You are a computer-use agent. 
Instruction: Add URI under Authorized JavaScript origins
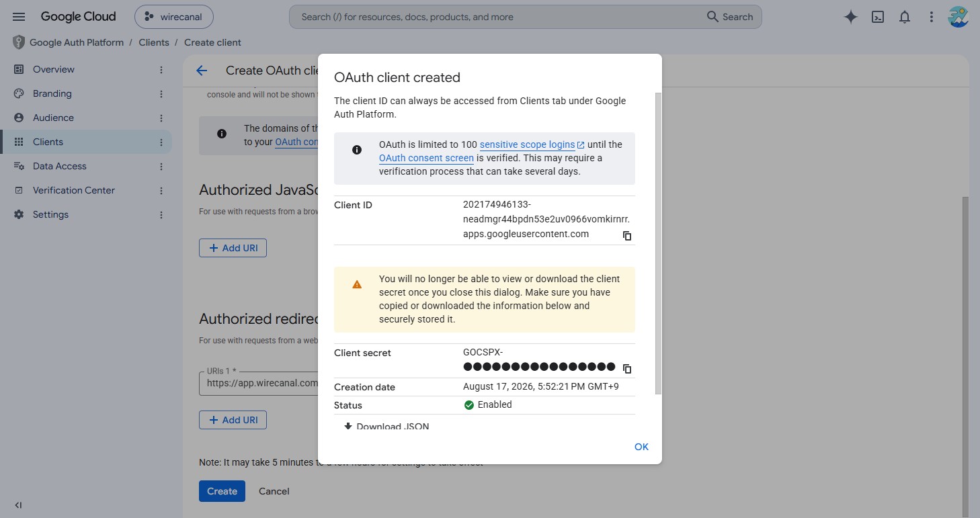(233, 248)
